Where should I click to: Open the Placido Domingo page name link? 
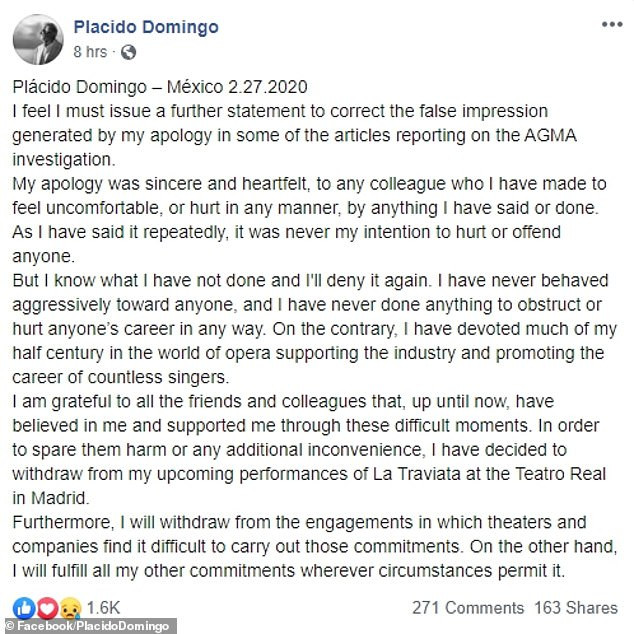pos(146,27)
